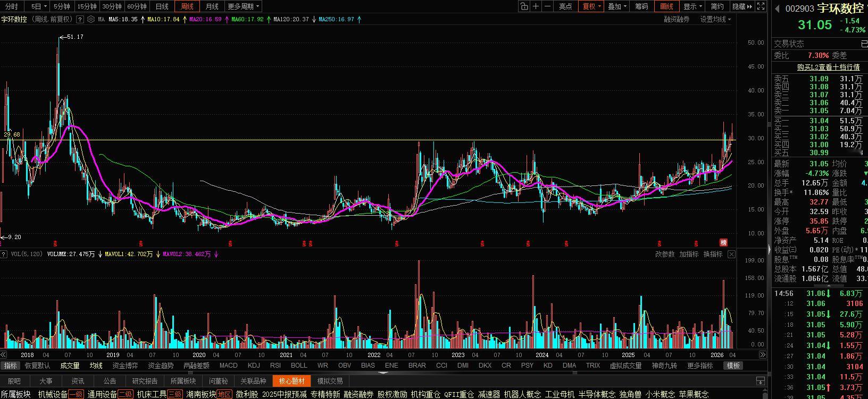Open the 大事 tab
The image size is (868, 399).
point(46,381)
